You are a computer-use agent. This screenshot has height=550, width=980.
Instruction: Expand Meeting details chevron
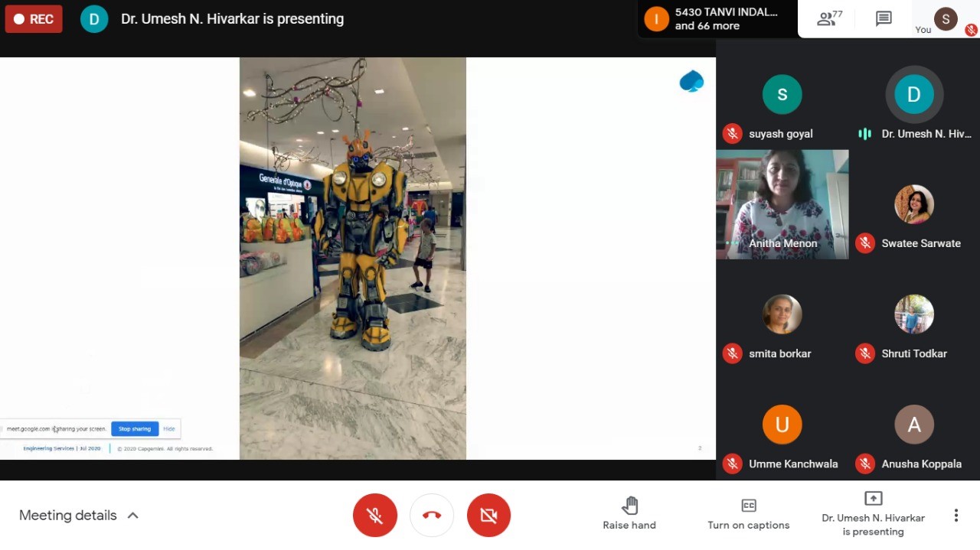click(x=132, y=515)
